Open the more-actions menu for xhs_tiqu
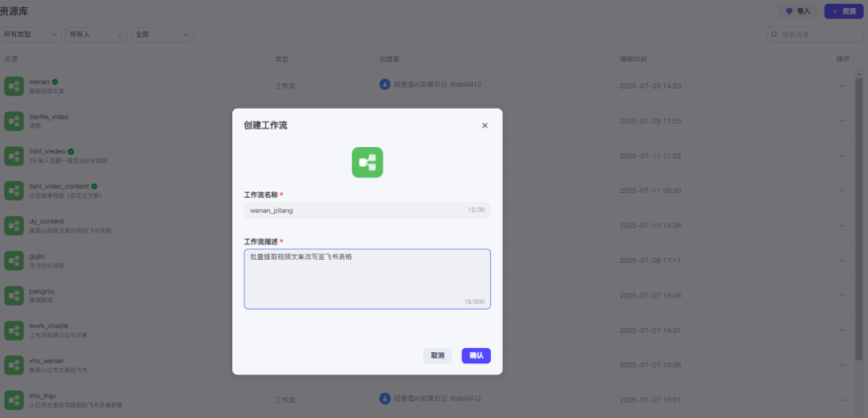The image size is (868, 418). pyautogui.click(x=842, y=400)
